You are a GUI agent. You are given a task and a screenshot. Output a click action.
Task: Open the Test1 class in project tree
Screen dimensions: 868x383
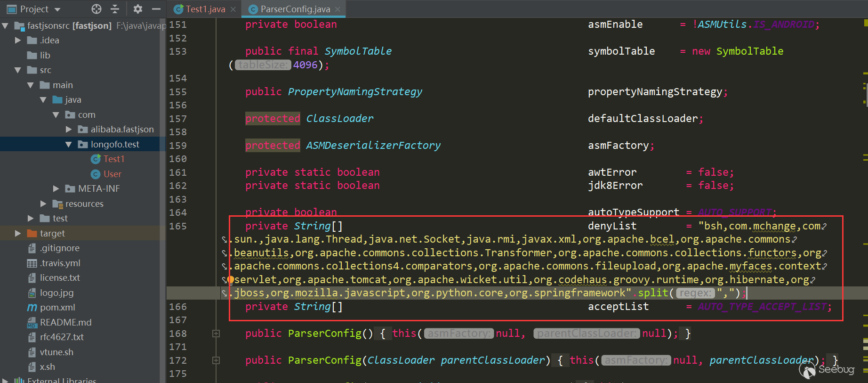click(114, 159)
